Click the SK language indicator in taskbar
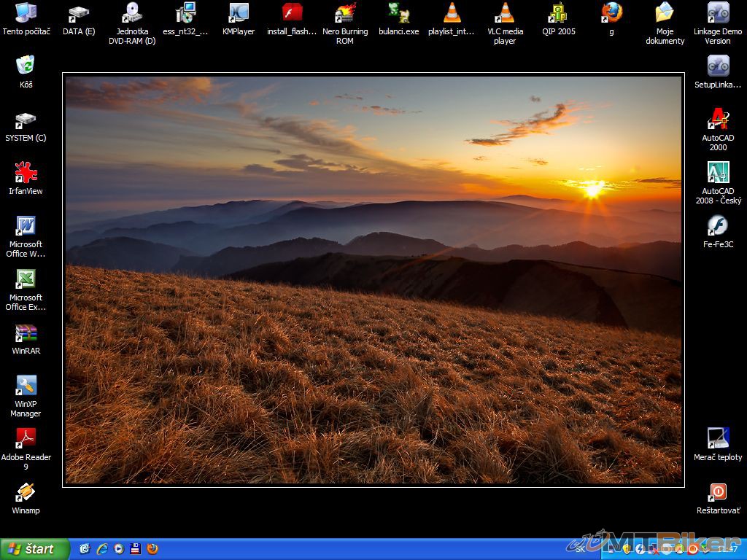This screenshot has height=560, width=747. pos(580,549)
